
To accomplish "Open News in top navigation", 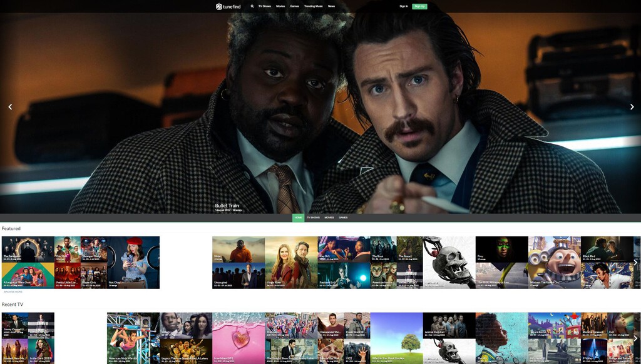I will [x=331, y=6].
